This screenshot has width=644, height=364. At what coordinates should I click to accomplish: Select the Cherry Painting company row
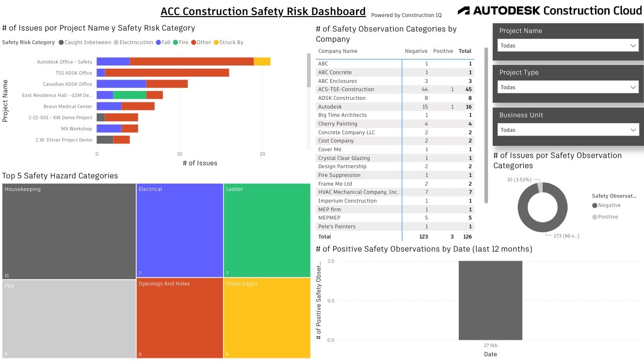[395, 124]
